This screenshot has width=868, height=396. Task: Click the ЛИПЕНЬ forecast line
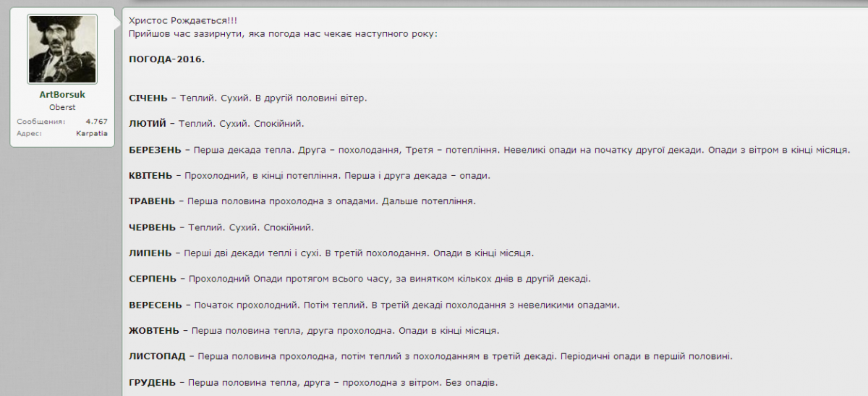point(331,253)
